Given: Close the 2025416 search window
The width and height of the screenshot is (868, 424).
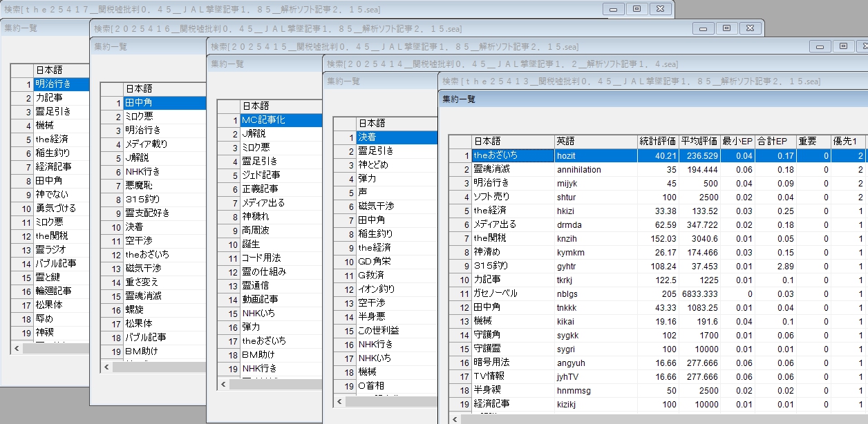Looking at the screenshot, I should tap(750, 28).
